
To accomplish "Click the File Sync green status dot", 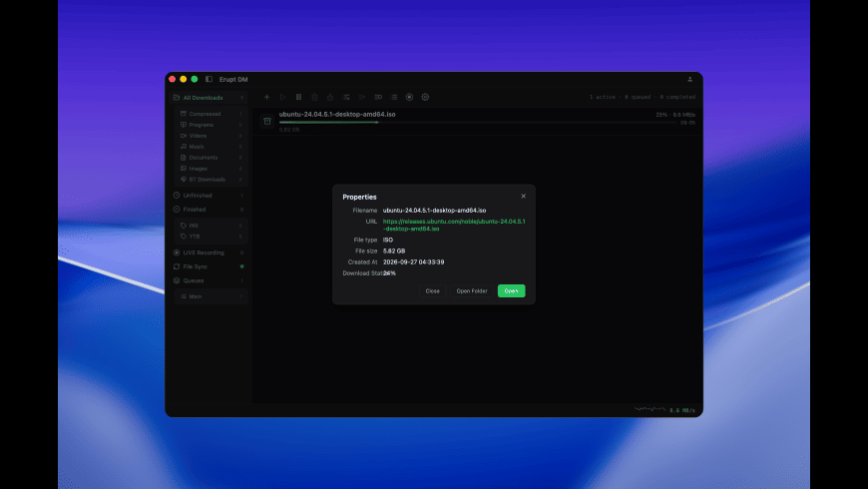I will (x=241, y=266).
